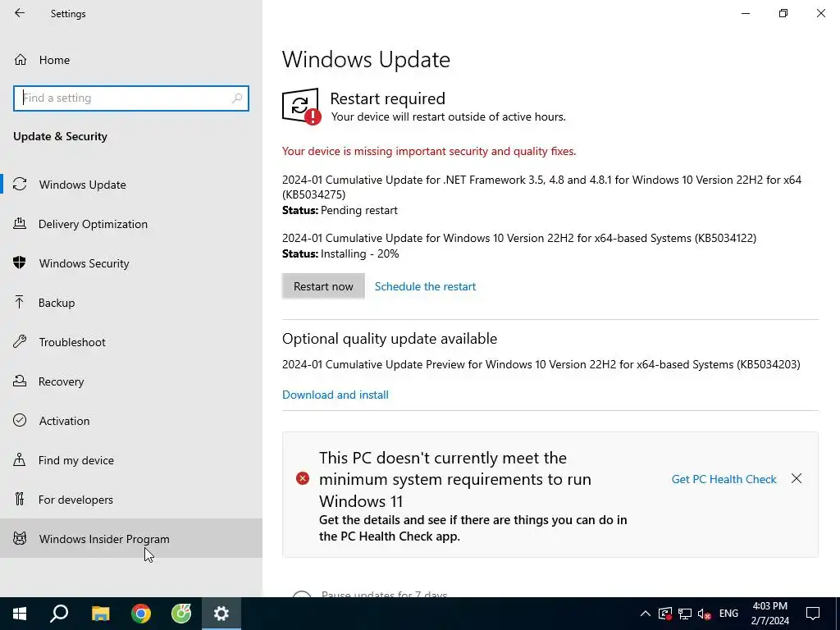The width and height of the screenshot is (840, 630).
Task: Switch input language via ENG indicator
Action: pos(728,614)
